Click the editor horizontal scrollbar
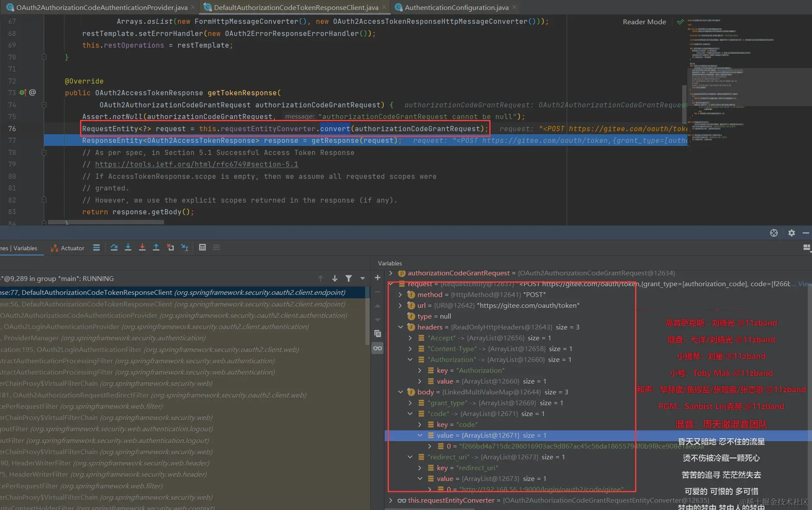 click(x=106, y=222)
